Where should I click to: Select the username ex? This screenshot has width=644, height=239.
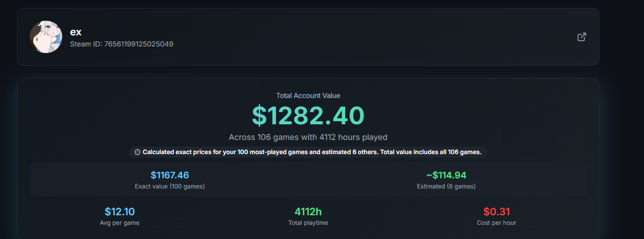coord(76,32)
